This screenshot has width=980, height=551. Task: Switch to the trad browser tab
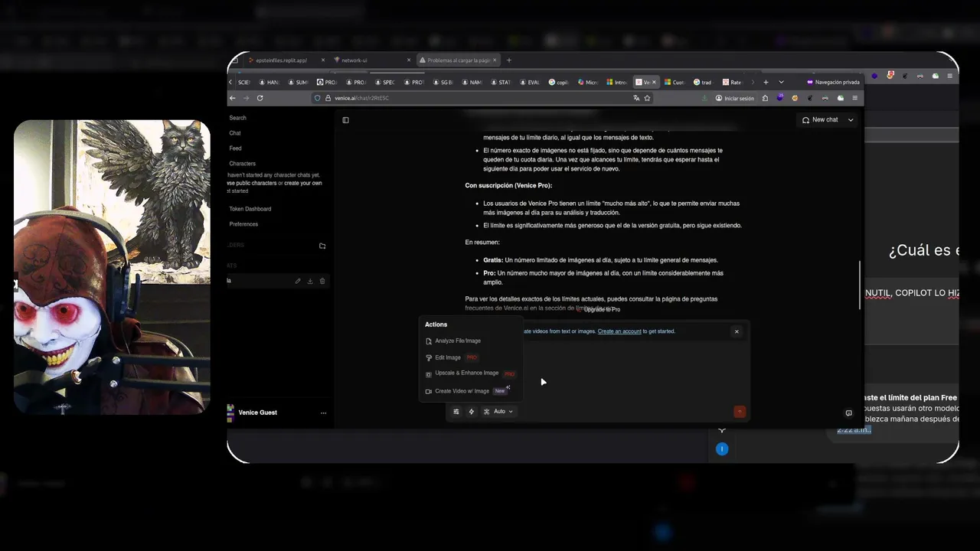pyautogui.click(x=704, y=82)
